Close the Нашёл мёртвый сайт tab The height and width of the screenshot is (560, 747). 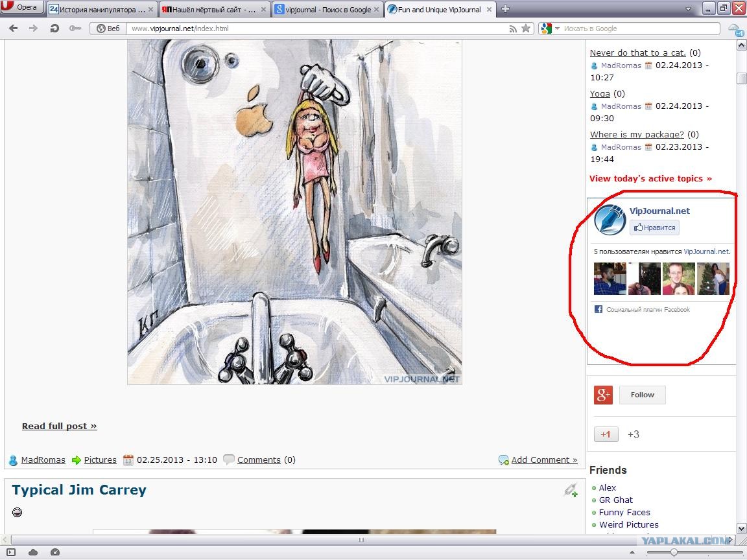[x=263, y=10]
